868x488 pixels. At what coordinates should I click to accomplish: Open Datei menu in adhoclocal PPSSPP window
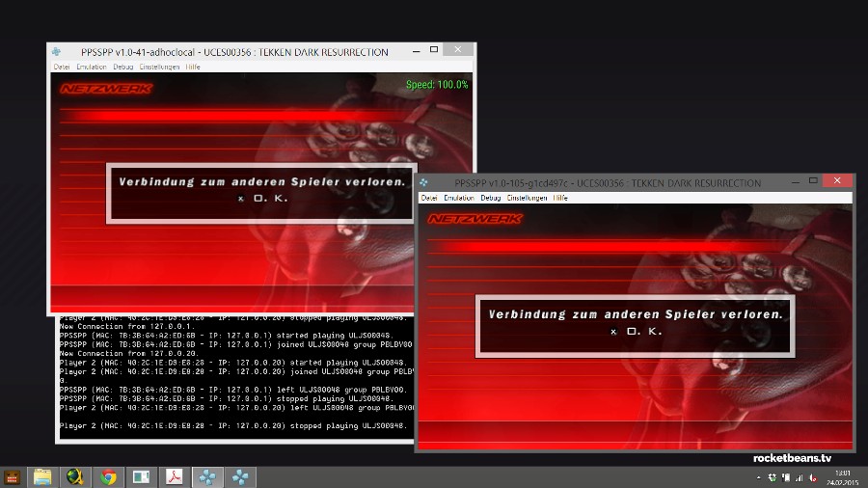click(x=62, y=67)
